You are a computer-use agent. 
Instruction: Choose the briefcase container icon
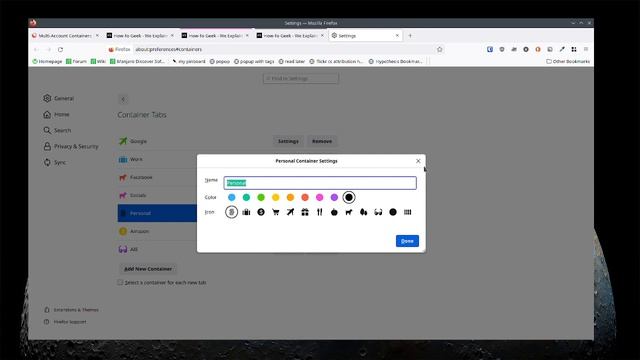coord(246,212)
